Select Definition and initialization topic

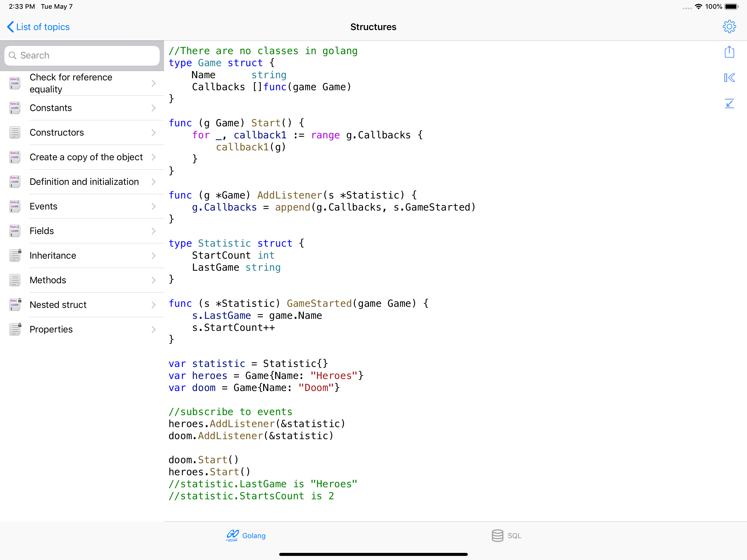pos(84,182)
